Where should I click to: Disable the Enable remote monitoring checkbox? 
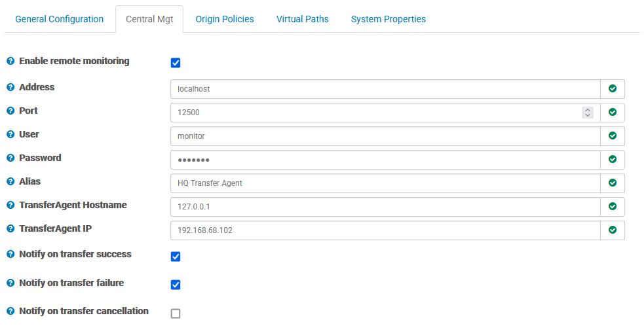[176, 63]
